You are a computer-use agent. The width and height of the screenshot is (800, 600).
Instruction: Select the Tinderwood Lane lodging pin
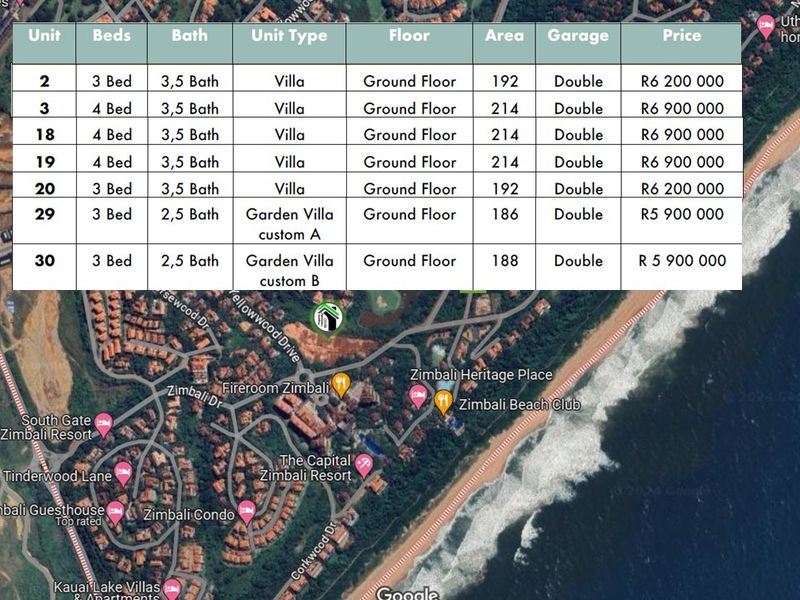click(x=123, y=473)
